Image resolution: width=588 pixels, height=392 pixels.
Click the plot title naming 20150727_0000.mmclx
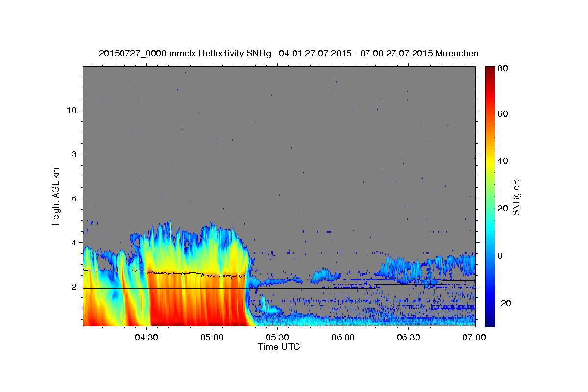[289, 53]
